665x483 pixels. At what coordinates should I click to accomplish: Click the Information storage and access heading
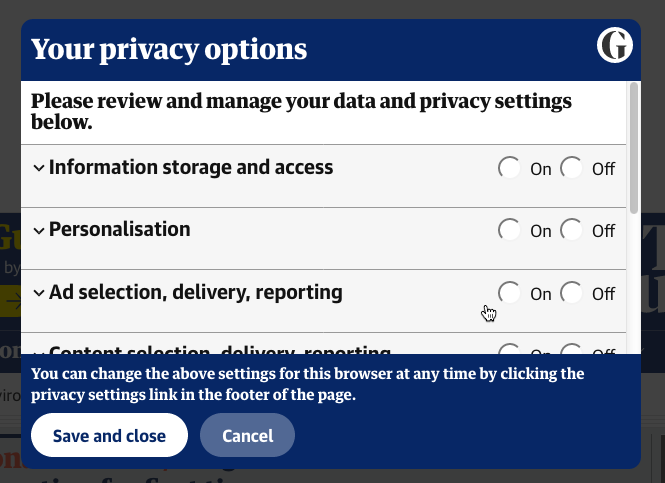pos(191,167)
